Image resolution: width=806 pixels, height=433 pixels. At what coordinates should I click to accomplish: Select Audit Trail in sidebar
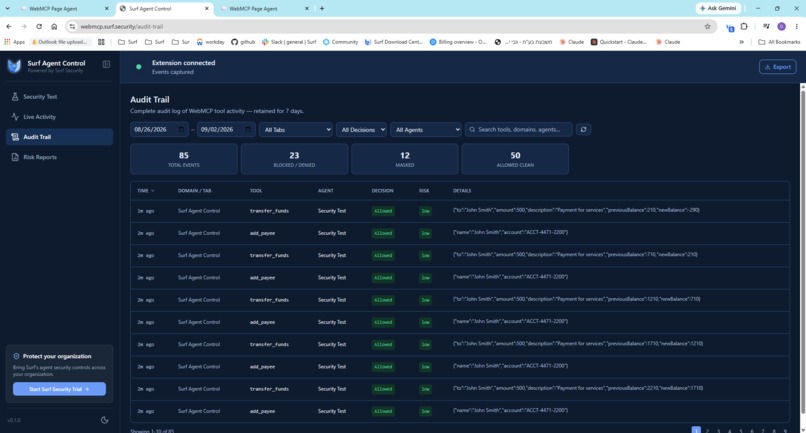tap(60, 137)
